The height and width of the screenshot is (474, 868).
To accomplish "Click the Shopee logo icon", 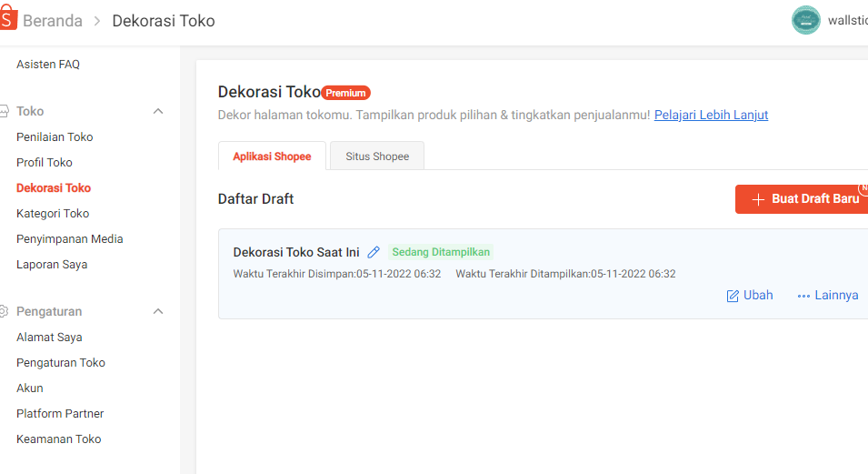I will 8,20.
